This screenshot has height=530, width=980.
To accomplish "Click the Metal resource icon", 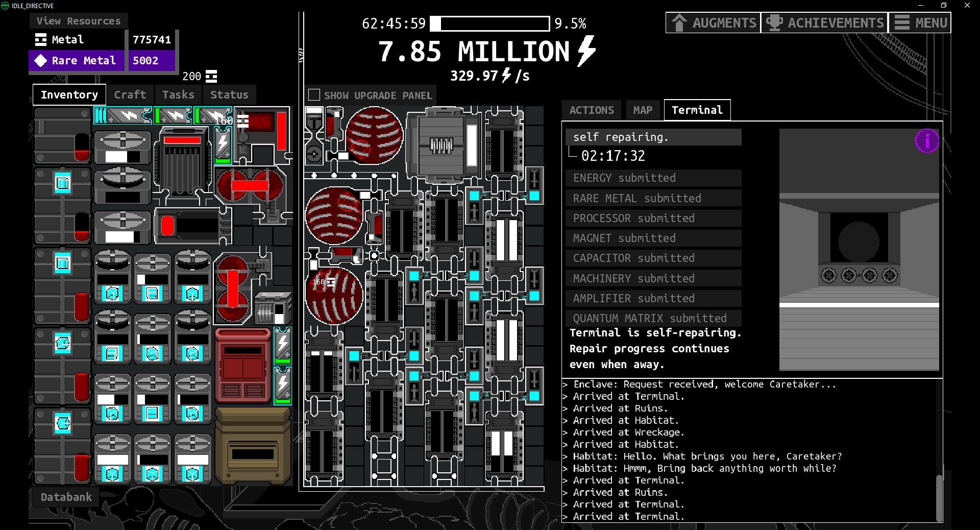I will pyautogui.click(x=41, y=39).
